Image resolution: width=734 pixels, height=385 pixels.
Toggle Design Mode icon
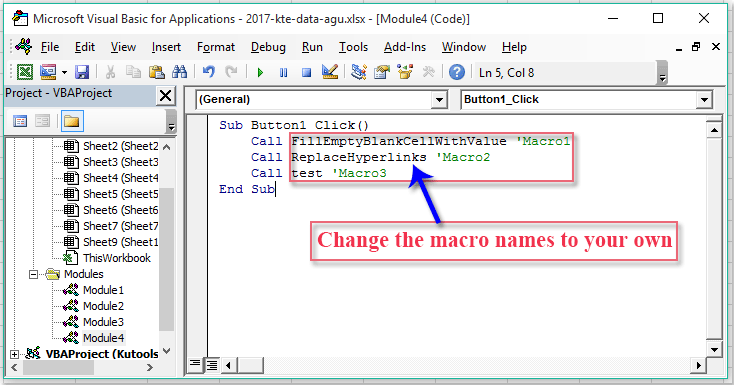pyautogui.click(x=330, y=72)
